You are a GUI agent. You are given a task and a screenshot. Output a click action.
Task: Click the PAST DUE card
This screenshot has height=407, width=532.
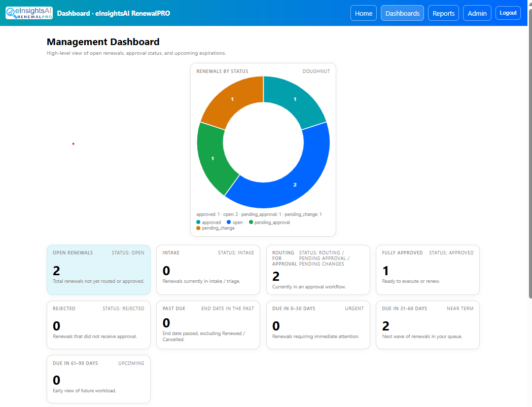[208, 324]
